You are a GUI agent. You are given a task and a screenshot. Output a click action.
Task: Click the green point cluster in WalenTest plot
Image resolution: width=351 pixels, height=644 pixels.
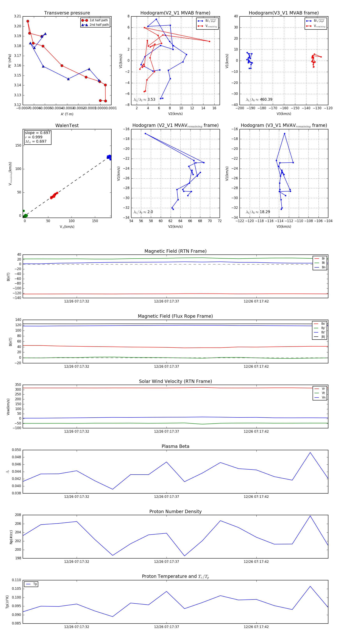[25, 215]
